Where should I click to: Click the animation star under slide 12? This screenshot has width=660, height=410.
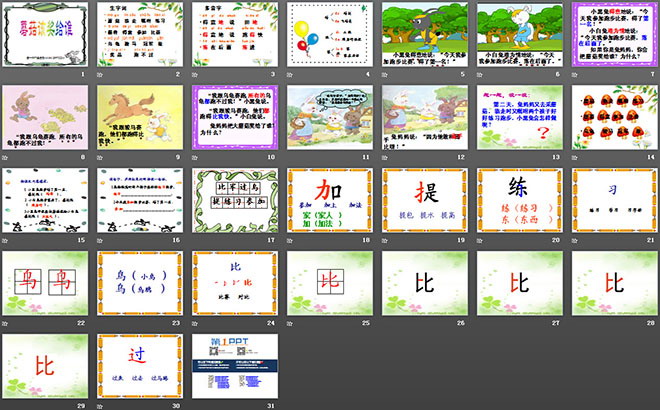click(385, 157)
